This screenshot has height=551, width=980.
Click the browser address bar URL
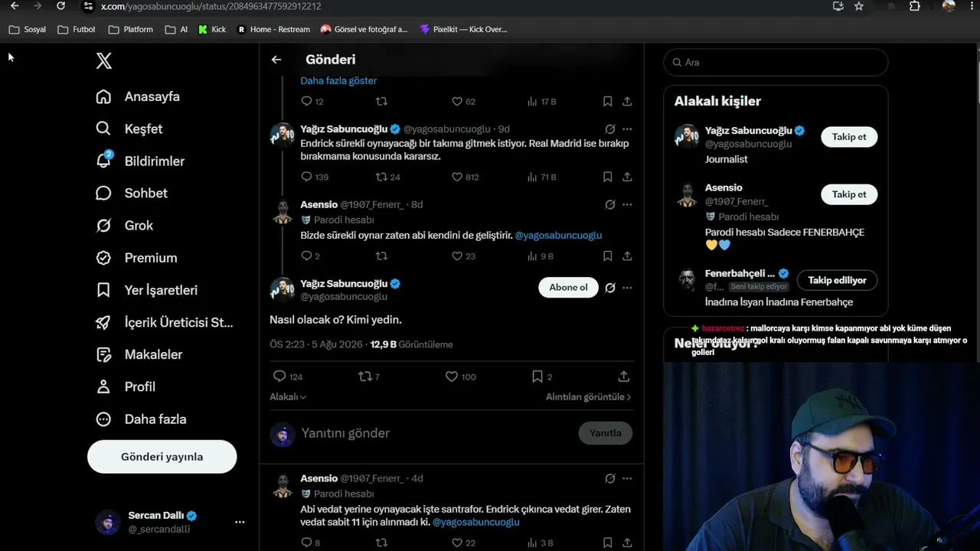tap(211, 6)
